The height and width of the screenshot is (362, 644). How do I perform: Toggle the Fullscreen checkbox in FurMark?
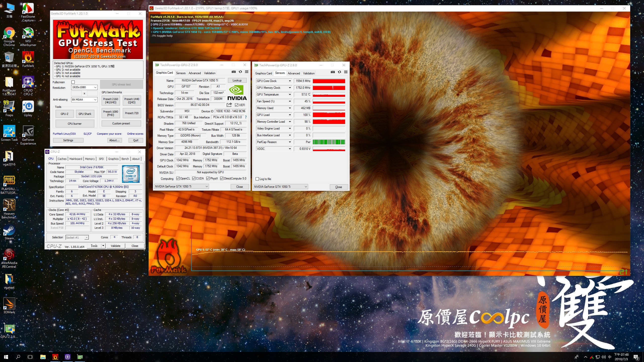coord(73,82)
